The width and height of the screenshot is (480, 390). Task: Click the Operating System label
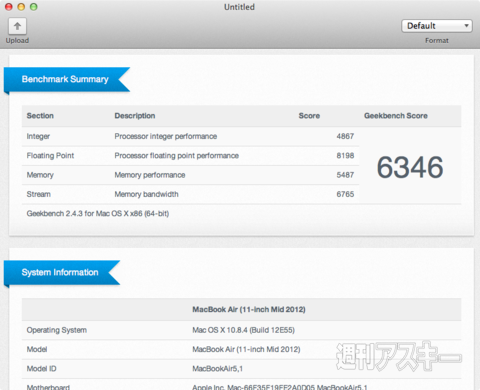click(57, 330)
